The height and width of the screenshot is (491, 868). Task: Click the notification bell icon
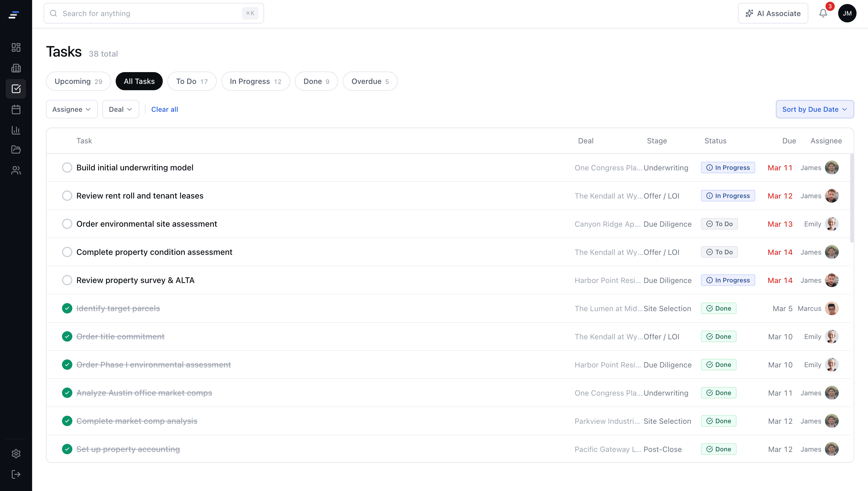(823, 13)
